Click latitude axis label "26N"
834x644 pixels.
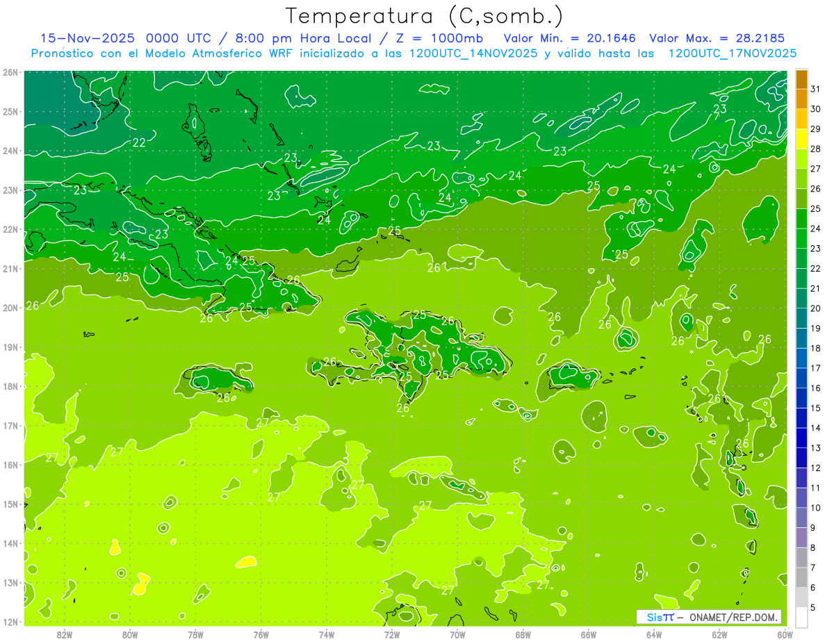pyautogui.click(x=10, y=72)
